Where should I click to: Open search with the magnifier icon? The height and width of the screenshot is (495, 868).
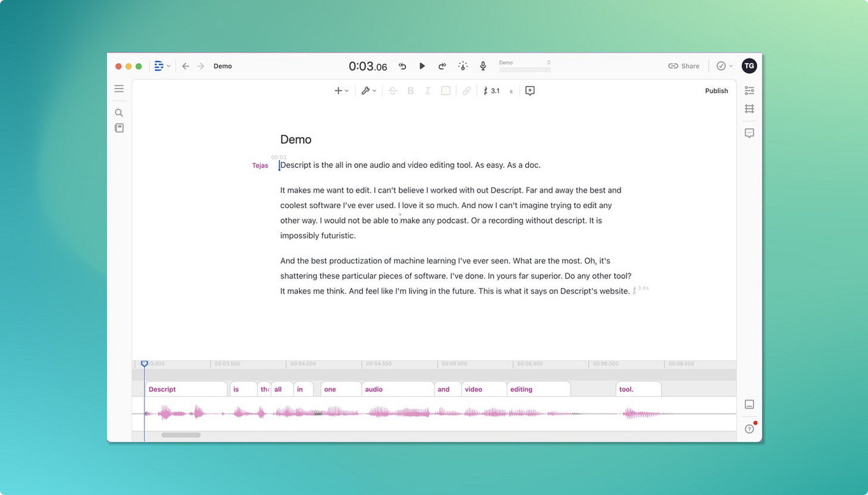click(119, 112)
